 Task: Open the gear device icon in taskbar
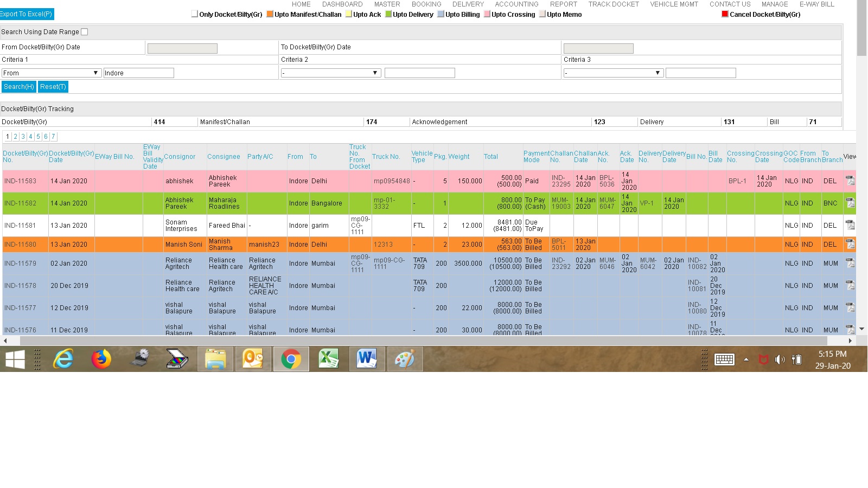tap(140, 358)
